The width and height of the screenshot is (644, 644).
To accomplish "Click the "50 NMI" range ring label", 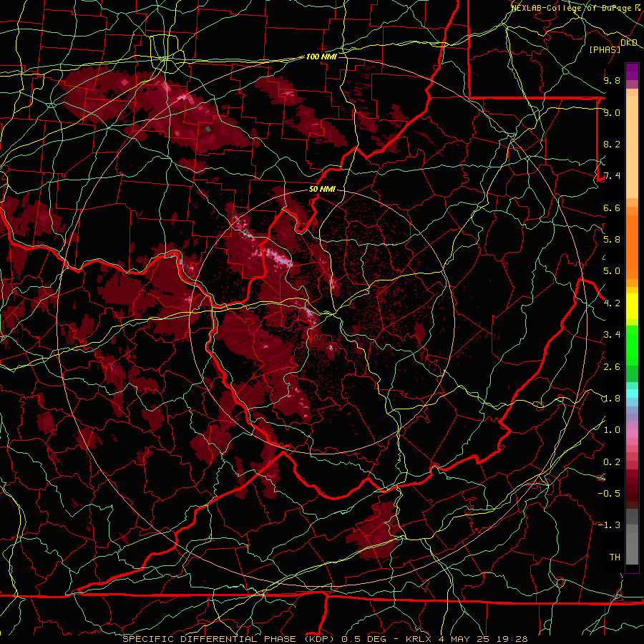I will coord(323,190).
